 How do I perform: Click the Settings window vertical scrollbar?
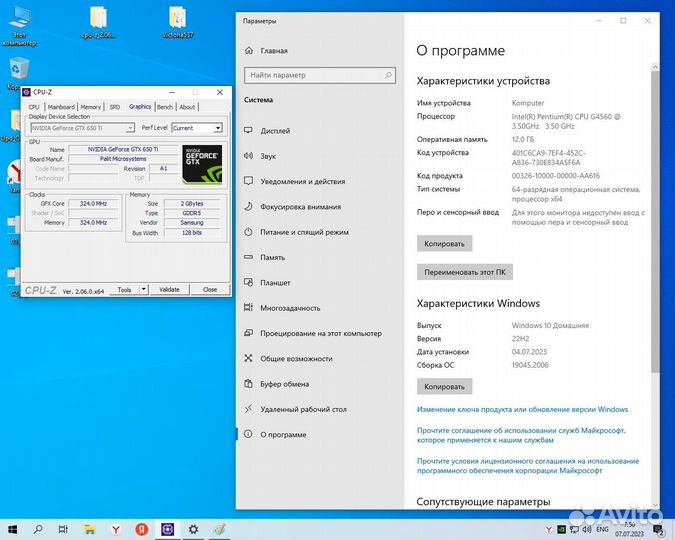pos(655,222)
